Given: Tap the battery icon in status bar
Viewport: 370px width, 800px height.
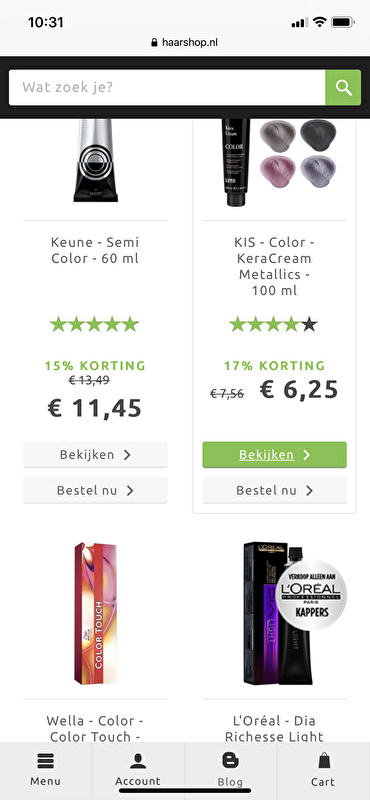Looking at the screenshot, I should coord(343,22).
